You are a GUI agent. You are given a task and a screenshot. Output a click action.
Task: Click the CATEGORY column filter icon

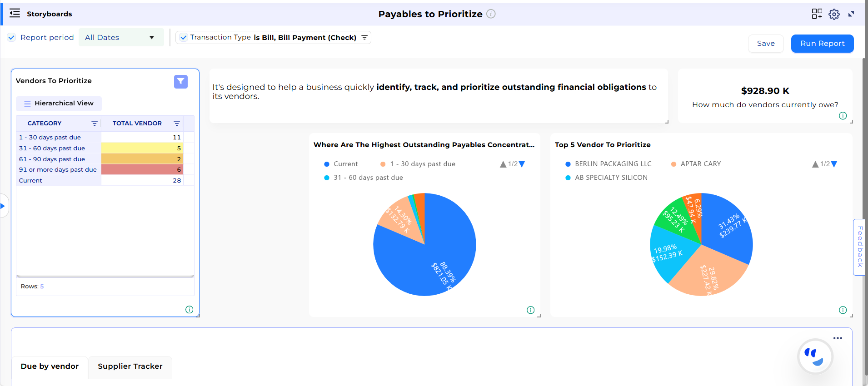click(x=95, y=124)
